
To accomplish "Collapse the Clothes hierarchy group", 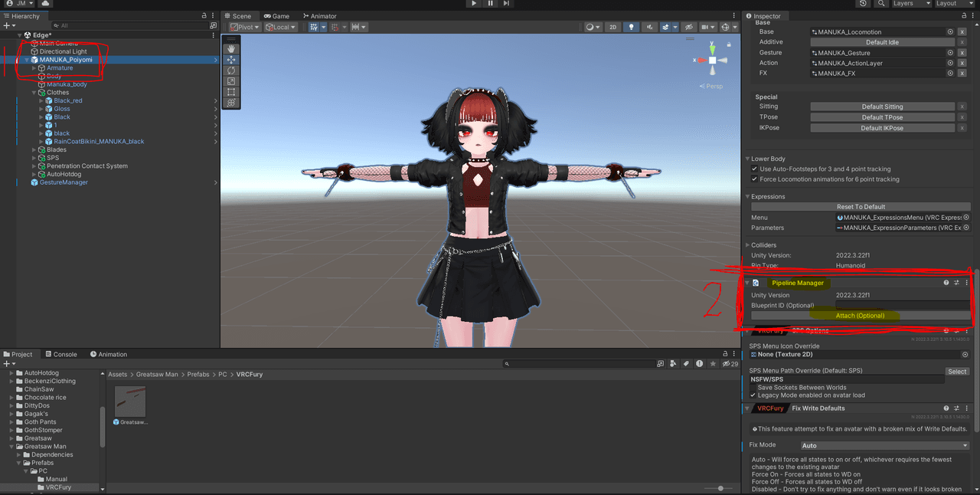I will click(34, 93).
